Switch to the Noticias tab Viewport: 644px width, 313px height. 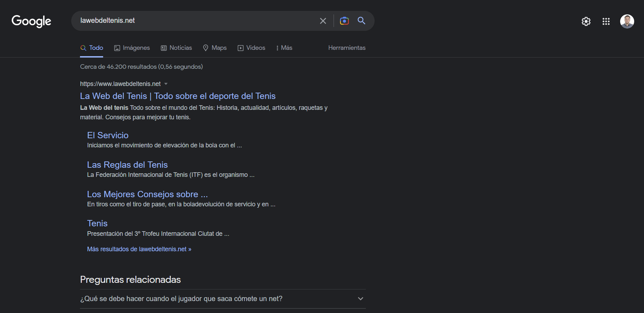[176, 48]
